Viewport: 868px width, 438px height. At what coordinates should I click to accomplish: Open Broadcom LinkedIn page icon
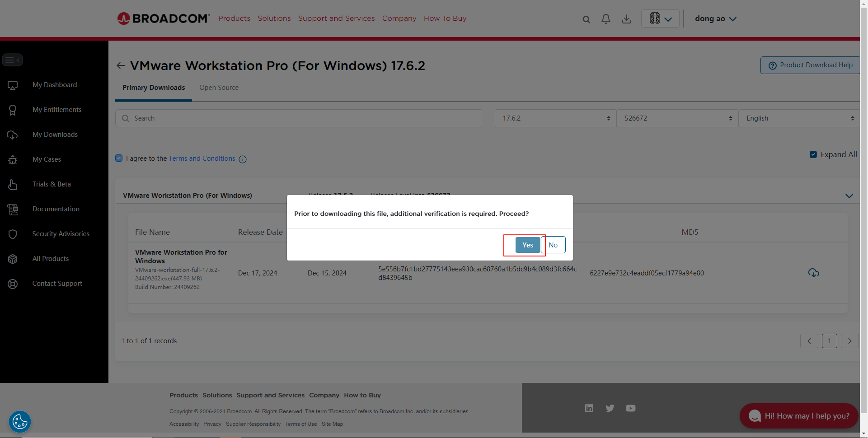click(589, 408)
